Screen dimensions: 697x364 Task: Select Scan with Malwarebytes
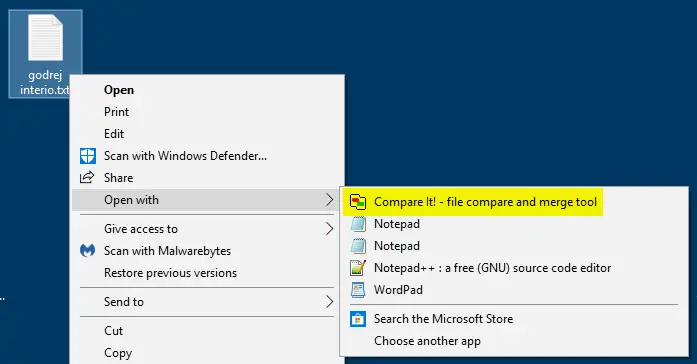pos(207,251)
